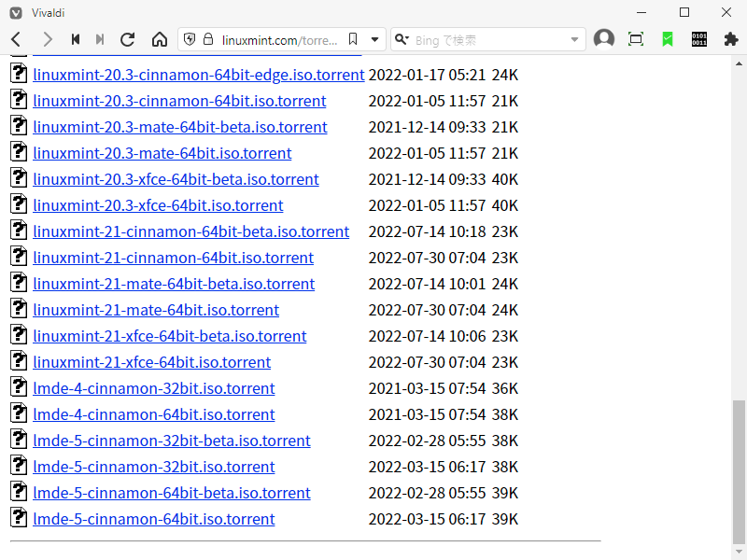The width and height of the screenshot is (747, 560).
Task: Expand the address bar dropdown arrow
Action: [x=375, y=40]
